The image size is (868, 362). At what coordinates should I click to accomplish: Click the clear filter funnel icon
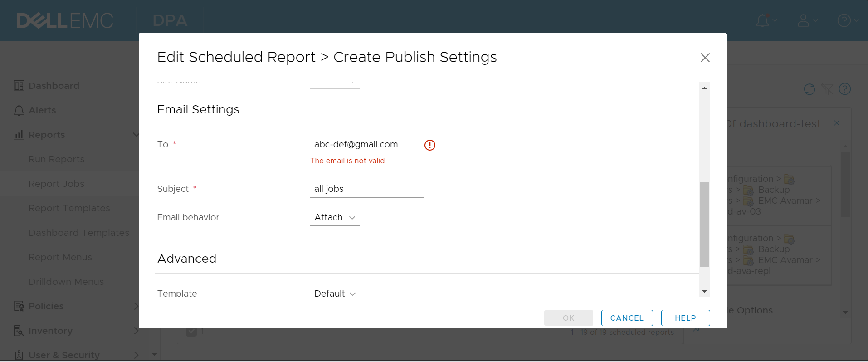point(827,89)
